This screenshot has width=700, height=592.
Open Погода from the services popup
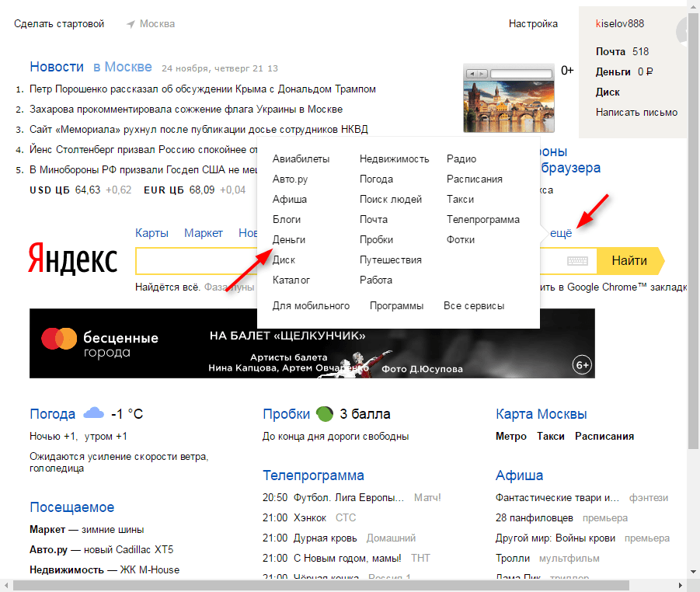376,179
